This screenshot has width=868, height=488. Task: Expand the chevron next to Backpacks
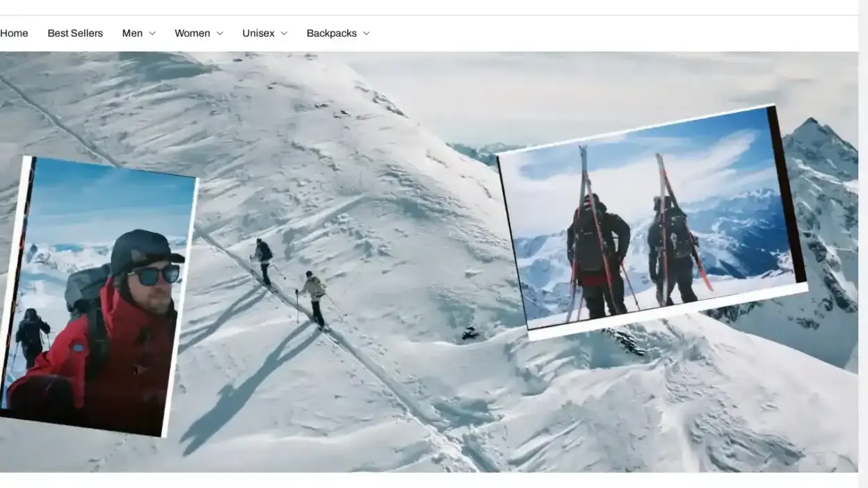[x=367, y=33]
